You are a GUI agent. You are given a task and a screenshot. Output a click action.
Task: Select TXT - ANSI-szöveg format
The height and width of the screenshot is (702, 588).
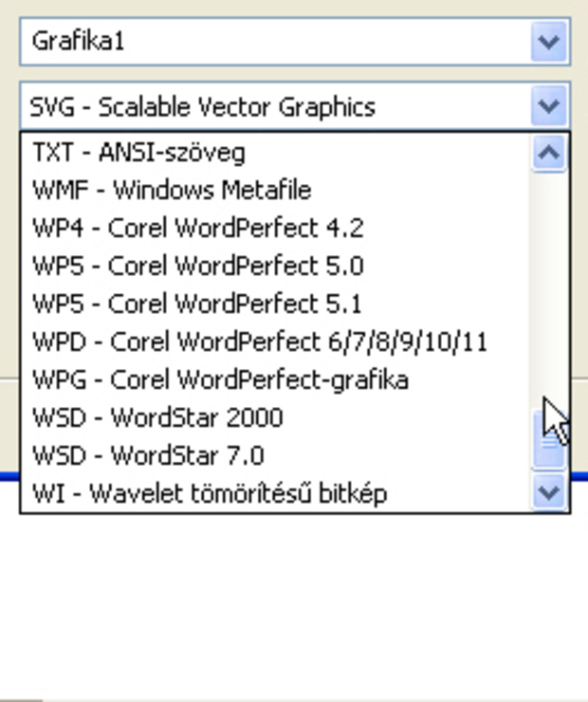pos(274,152)
